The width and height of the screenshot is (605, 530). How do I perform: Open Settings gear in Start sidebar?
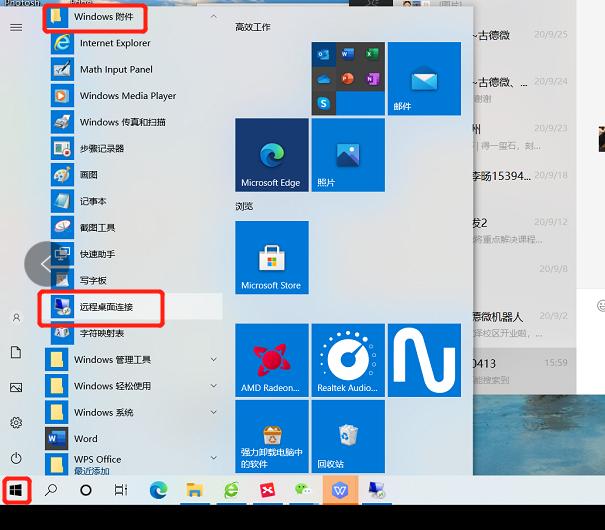[x=16, y=423]
